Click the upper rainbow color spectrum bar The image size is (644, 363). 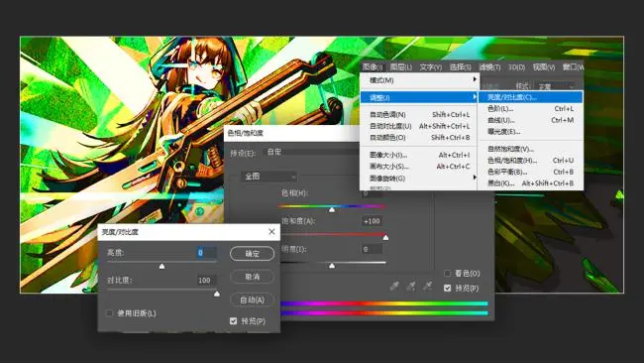click(384, 303)
